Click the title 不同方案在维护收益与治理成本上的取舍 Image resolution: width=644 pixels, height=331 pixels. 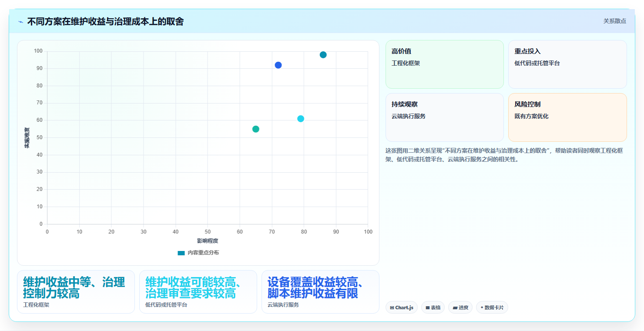click(105, 22)
